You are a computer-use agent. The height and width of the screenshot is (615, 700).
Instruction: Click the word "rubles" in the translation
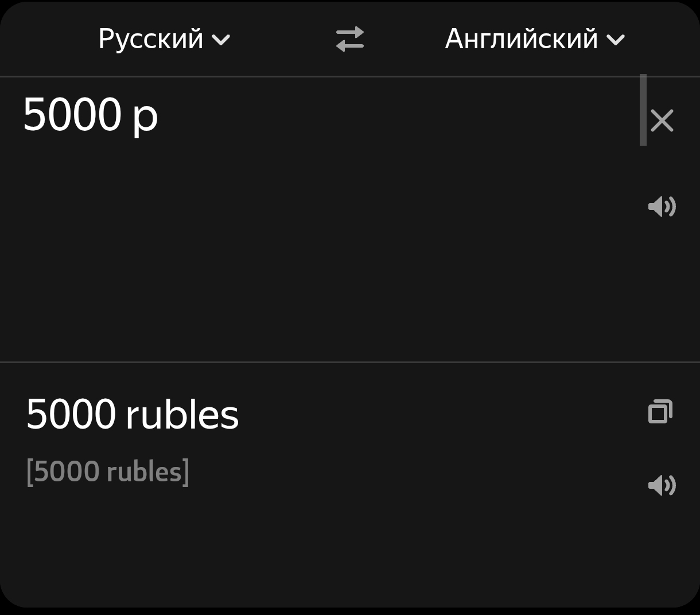(182, 414)
